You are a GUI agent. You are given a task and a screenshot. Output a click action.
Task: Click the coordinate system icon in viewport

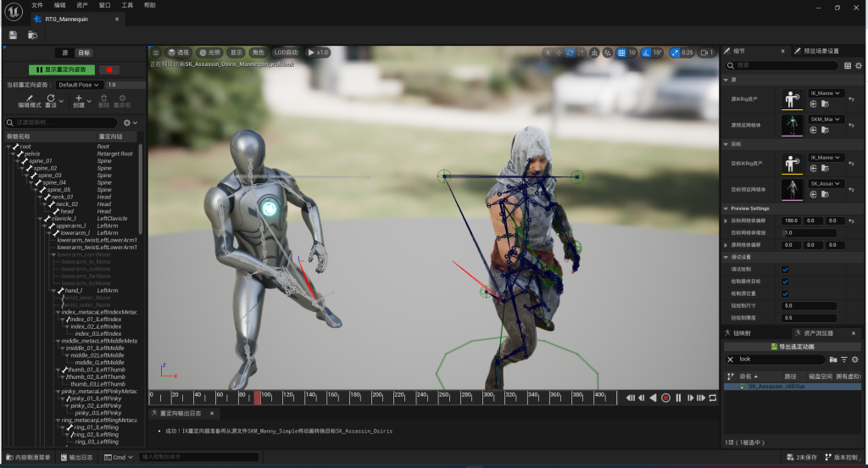(x=594, y=53)
